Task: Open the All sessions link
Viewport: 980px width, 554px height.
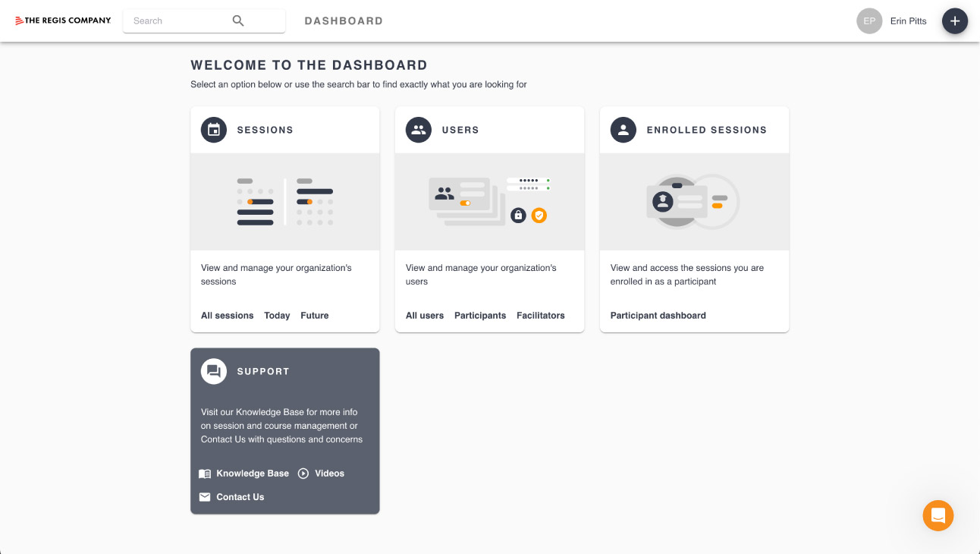Action: pyautogui.click(x=228, y=316)
